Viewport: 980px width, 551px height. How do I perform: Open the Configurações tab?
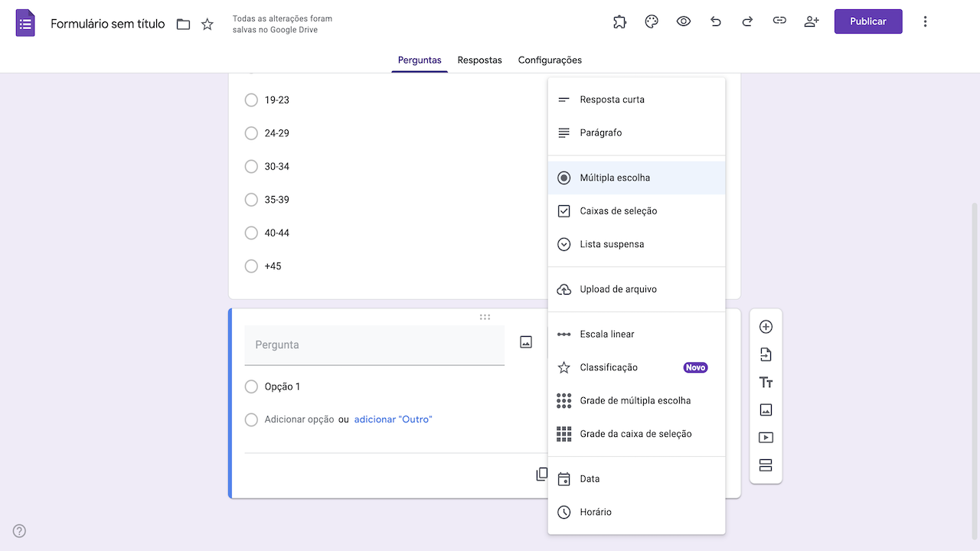pos(549,60)
